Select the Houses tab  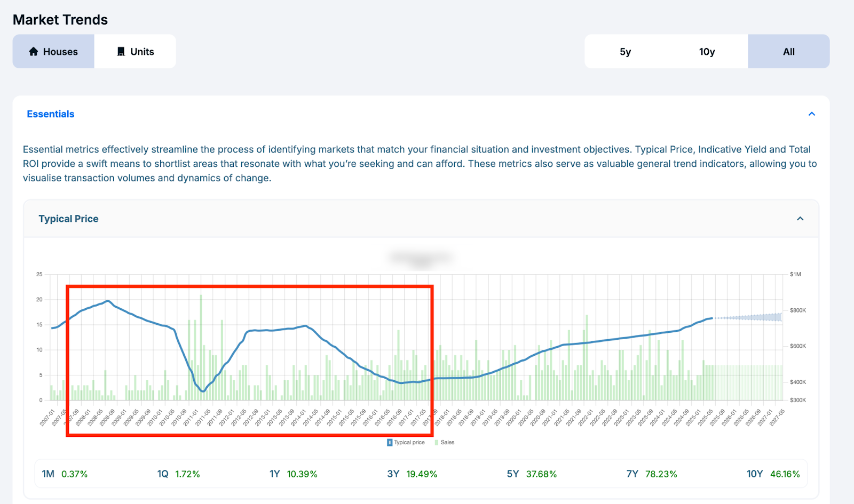[53, 52]
